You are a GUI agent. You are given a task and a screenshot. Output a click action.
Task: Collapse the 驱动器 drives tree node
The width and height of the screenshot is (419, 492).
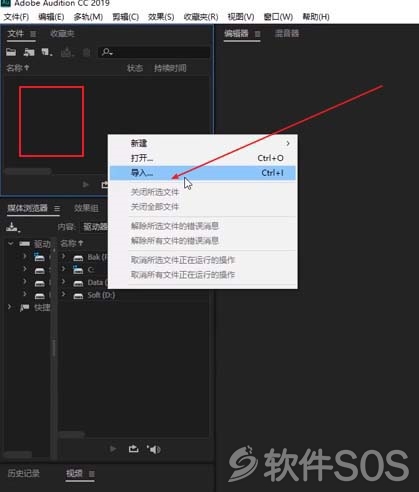tap(11, 244)
